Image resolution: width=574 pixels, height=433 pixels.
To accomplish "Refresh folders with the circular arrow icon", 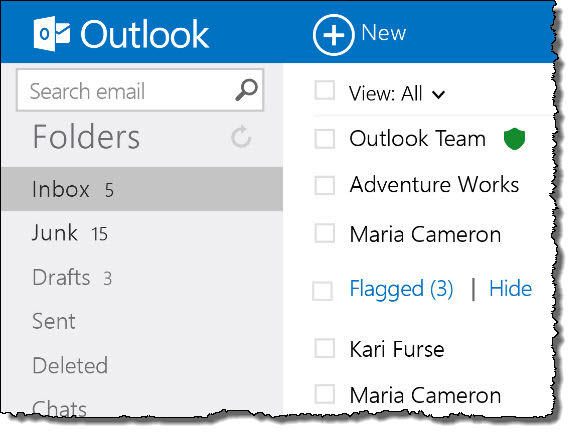I will coord(241,137).
